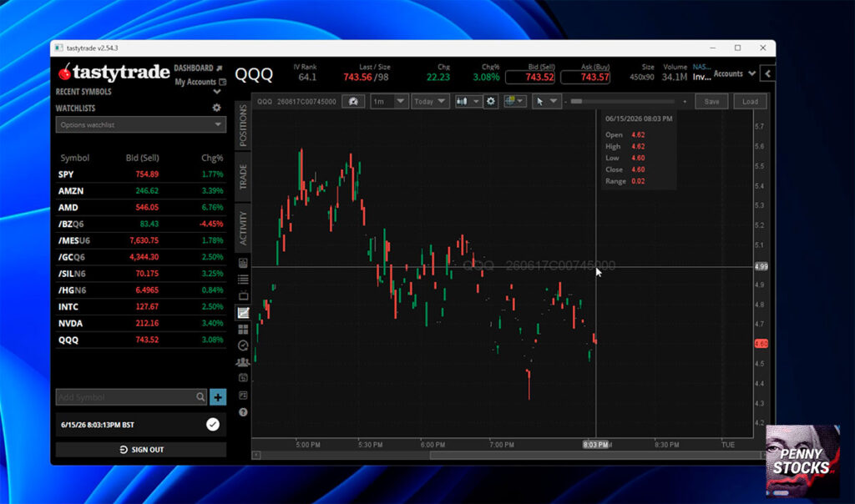The image size is (855, 504).
Task: Click the first sidebar icon below Activity
Action: [243, 263]
